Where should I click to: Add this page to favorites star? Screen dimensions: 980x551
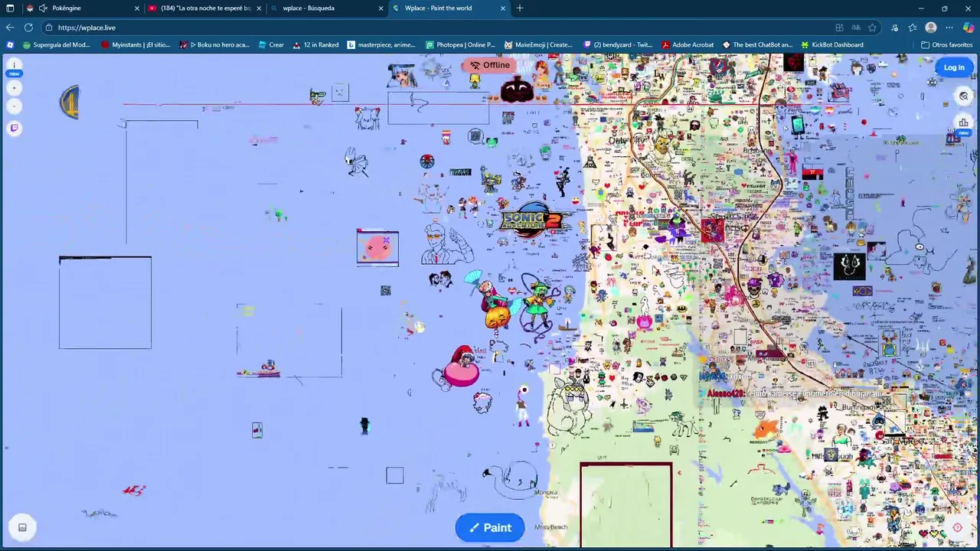point(872,28)
